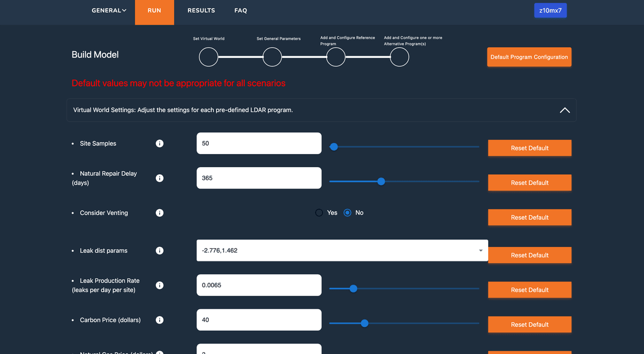Click Default Program Configuration button
The image size is (644, 354).
click(529, 57)
